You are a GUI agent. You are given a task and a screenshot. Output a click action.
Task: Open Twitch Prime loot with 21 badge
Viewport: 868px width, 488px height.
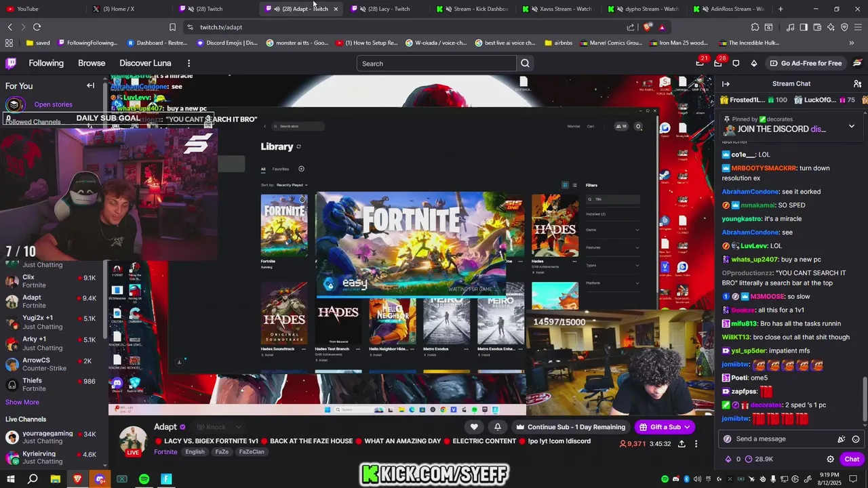coord(701,63)
